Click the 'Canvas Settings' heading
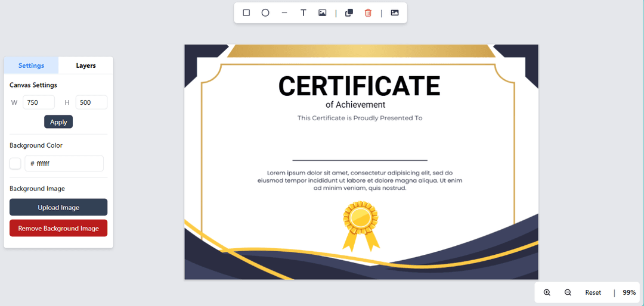 click(33, 85)
